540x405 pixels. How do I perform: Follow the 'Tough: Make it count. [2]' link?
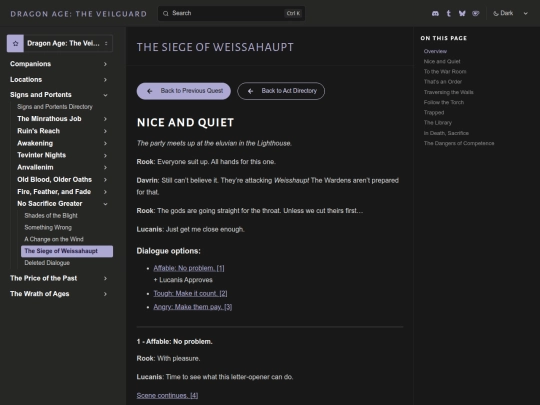[x=190, y=293]
